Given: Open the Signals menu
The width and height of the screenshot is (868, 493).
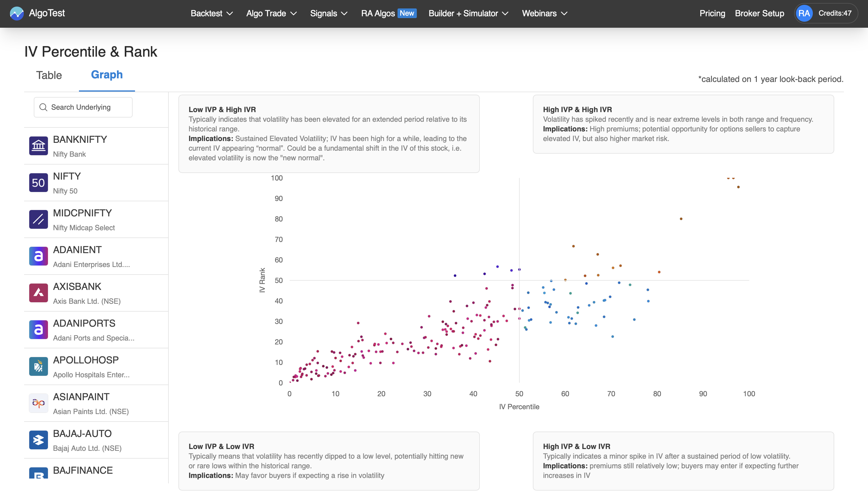Looking at the screenshot, I should [x=329, y=14].
